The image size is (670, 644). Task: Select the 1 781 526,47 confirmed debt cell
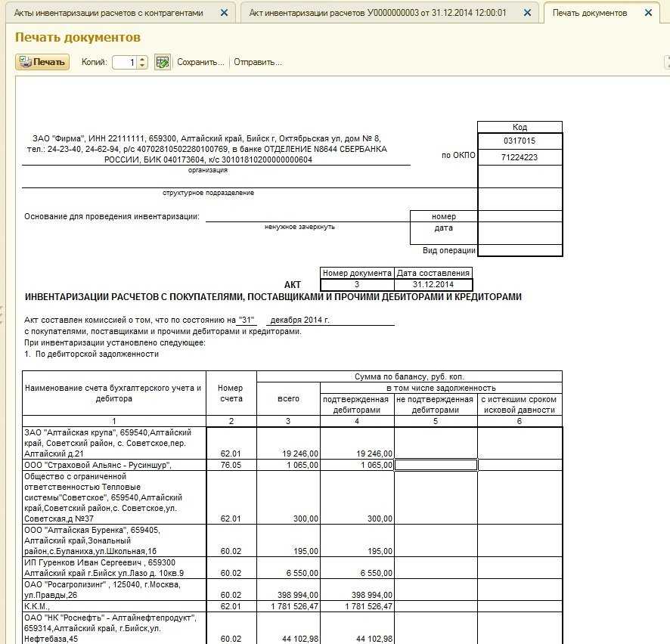tap(357, 606)
